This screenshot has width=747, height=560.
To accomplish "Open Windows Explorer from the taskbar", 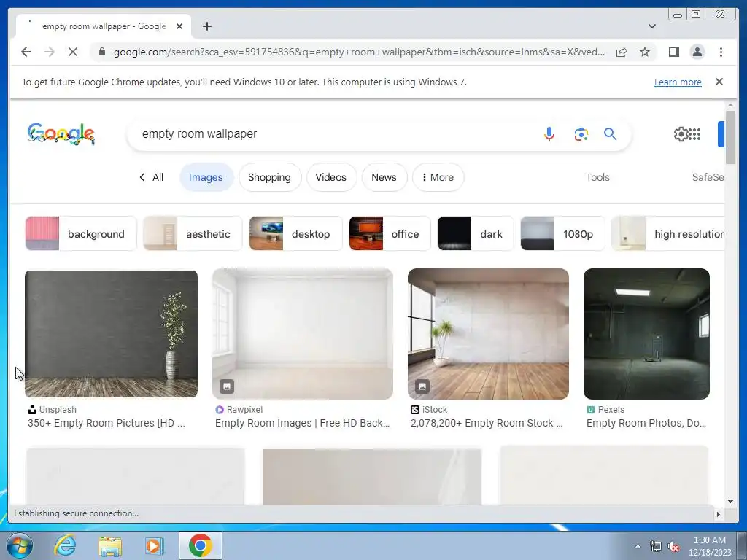I will [110, 545].
